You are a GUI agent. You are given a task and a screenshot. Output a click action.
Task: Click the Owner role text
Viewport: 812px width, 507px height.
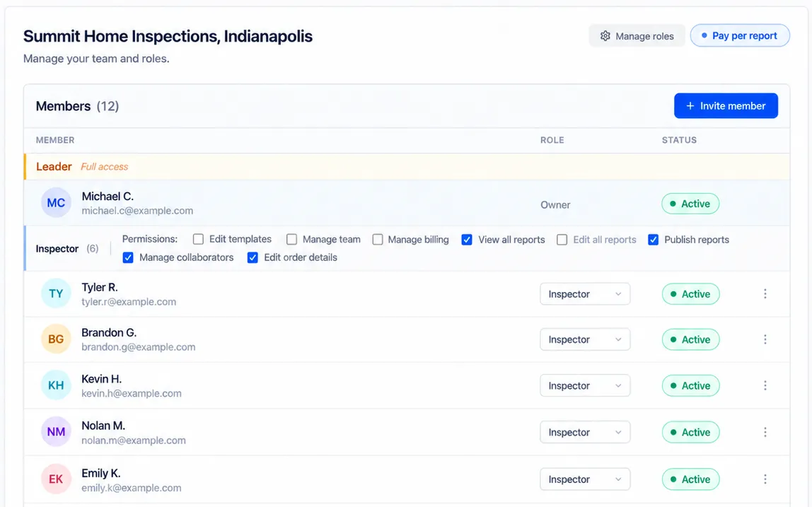[555, 204]
